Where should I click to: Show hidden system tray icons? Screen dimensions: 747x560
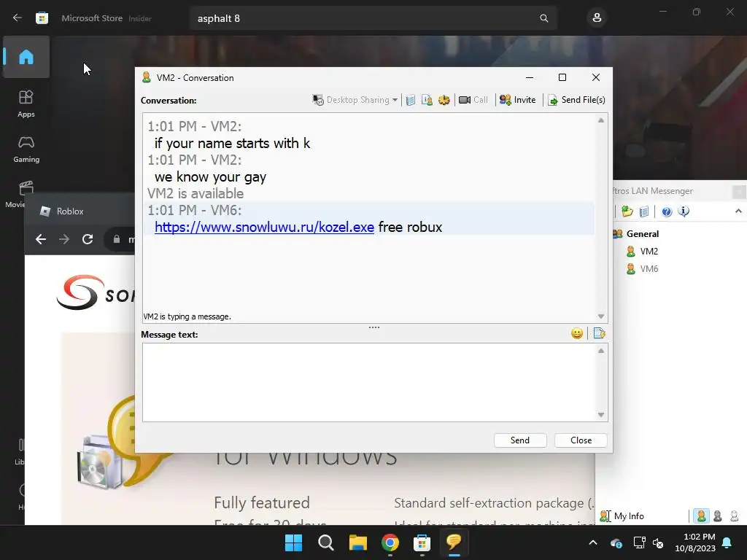pos(593,542)
